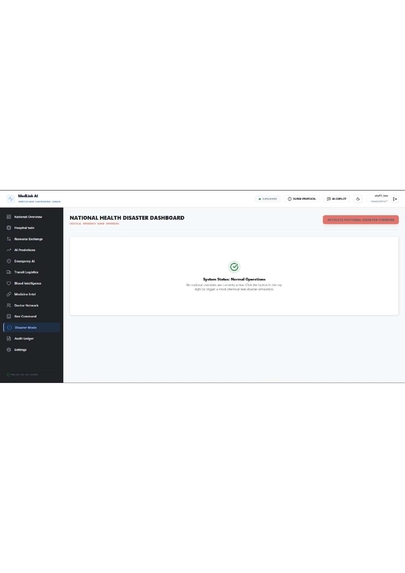Image resolution: width=405 pixels, height=573 pixels.
Task: Go to the Doctor Network section
Action: pos(31,306)
